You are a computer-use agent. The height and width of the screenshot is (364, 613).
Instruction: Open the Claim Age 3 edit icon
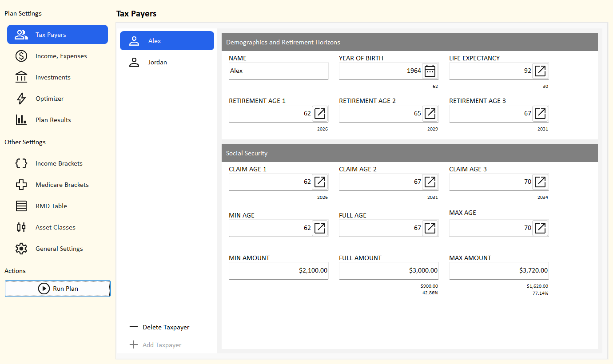(x=540, y=182)
